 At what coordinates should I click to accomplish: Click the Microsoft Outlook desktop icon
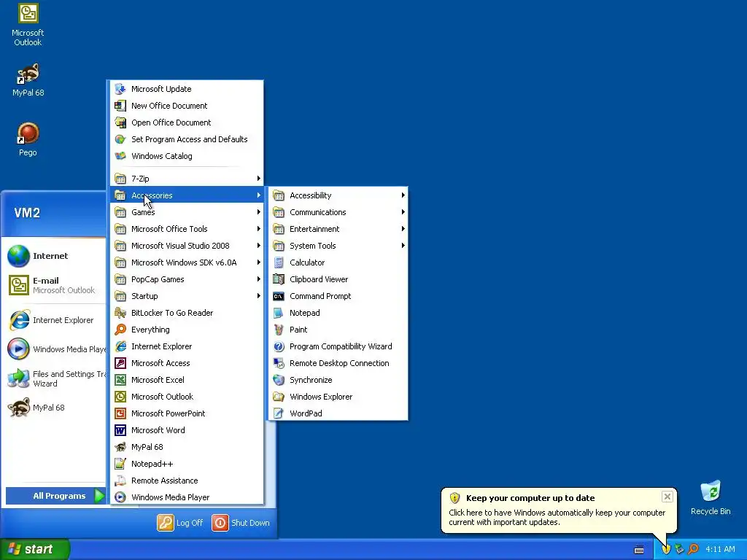click(x=28, y=25)
